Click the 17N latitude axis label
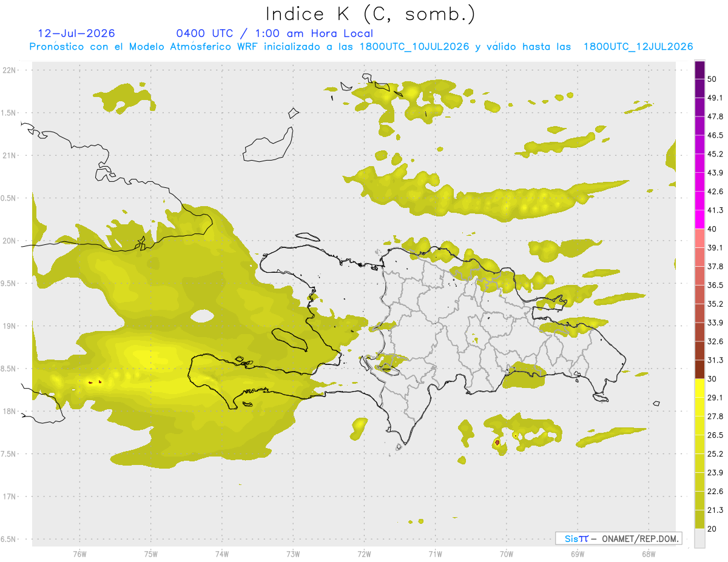Viewport: 728px width, 562px height. point(11,497)
